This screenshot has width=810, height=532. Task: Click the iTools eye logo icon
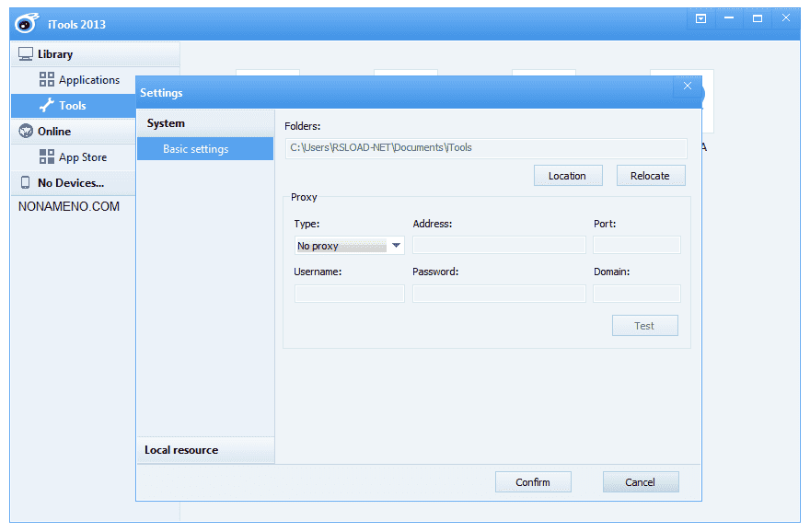[27, 22]
